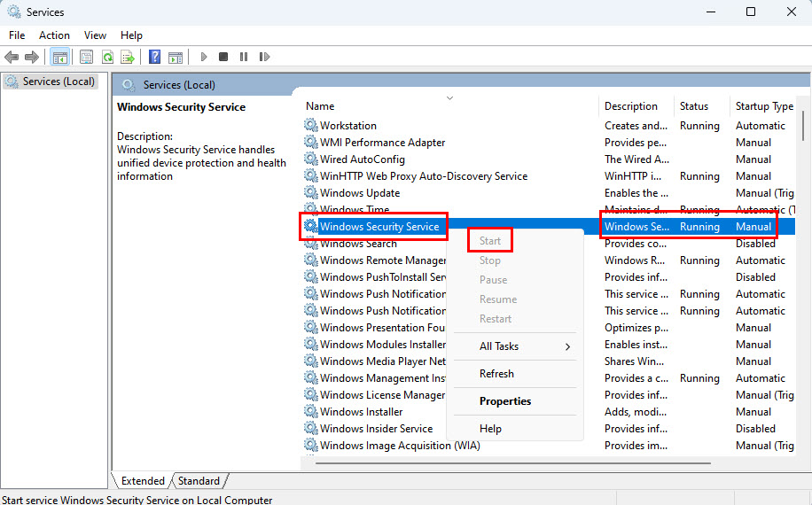Click the Pause Service toolbar icon
The width and height of the screenshot is (812, 505).
coord(244,58)
